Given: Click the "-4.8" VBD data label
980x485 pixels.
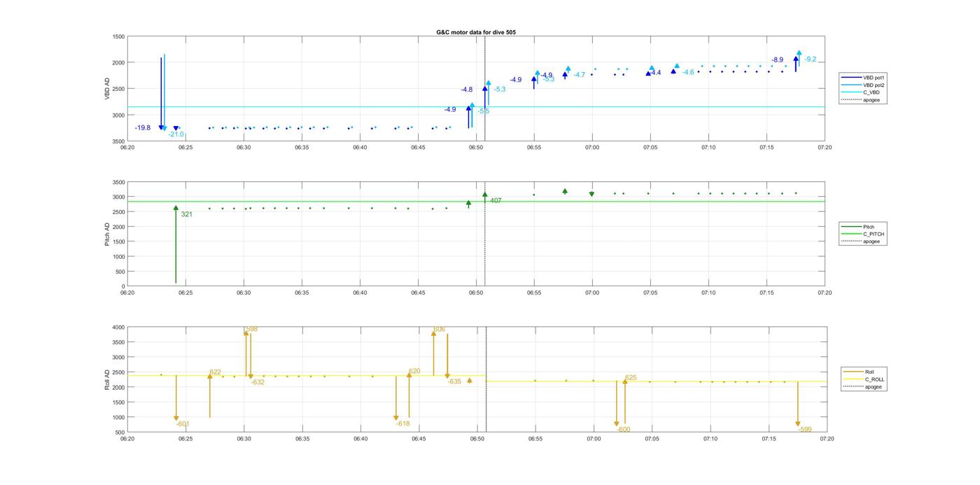Looking at the screenshot, I should click(467, 90).
